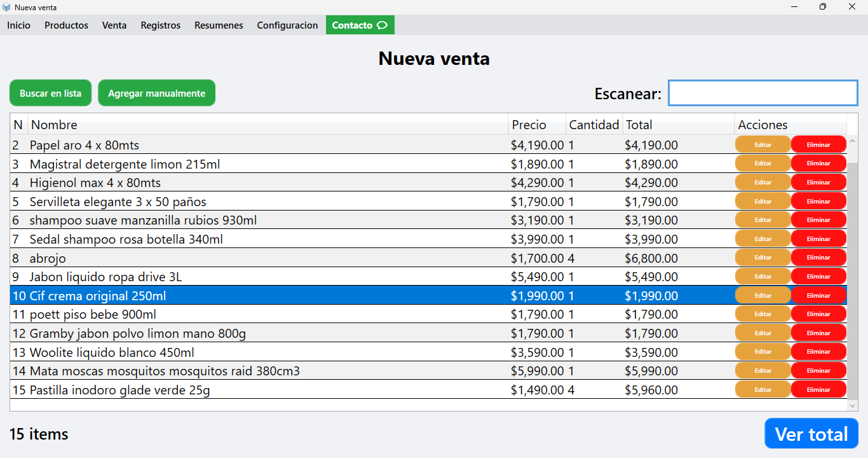The width and height of the screenshot is (868, 458).
Task: Click inside the Escanear input field
Action: 763,92
